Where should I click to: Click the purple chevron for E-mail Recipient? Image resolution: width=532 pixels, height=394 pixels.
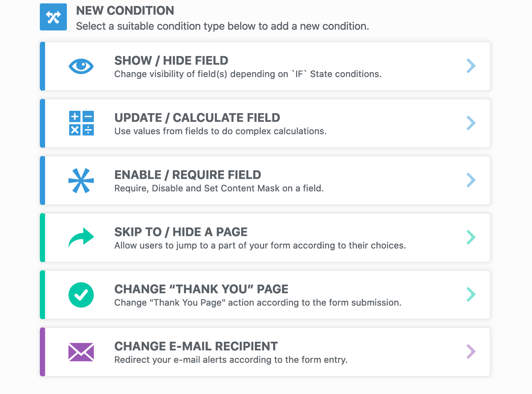[x=471, y=352]
